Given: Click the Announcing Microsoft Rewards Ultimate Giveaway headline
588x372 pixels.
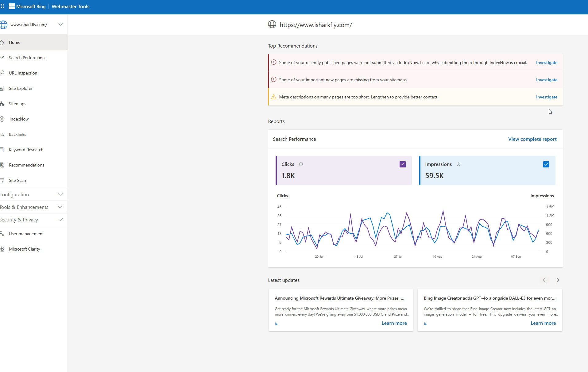Looking at the screenshot, I should point(339,298).
